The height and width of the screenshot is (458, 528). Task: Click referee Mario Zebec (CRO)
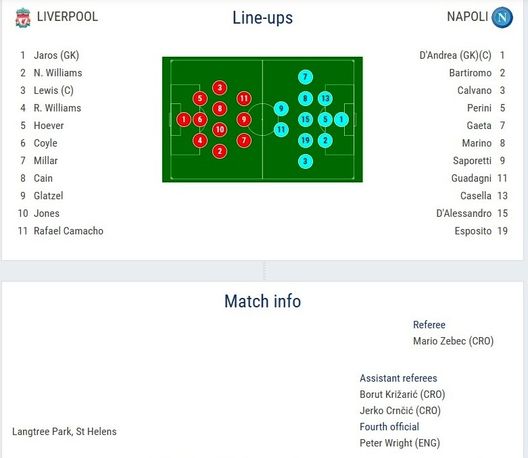point(453,341)
